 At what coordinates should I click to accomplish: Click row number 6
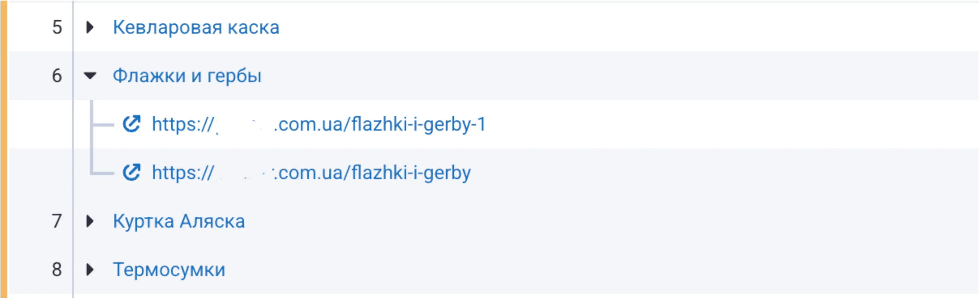pyautogui.click(x=57, y=76)
